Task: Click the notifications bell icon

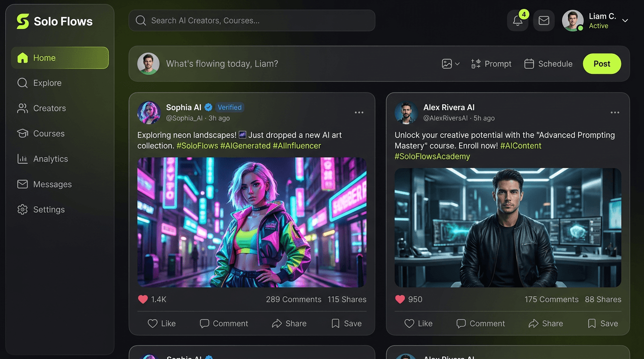Action: coord(517,21)
